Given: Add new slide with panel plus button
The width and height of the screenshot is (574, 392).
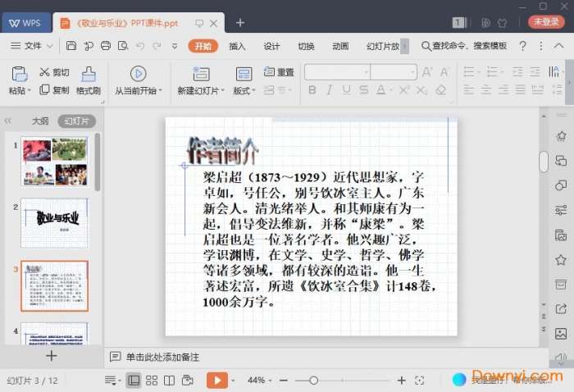Looking at the screenshot, I should pos(51,356).
